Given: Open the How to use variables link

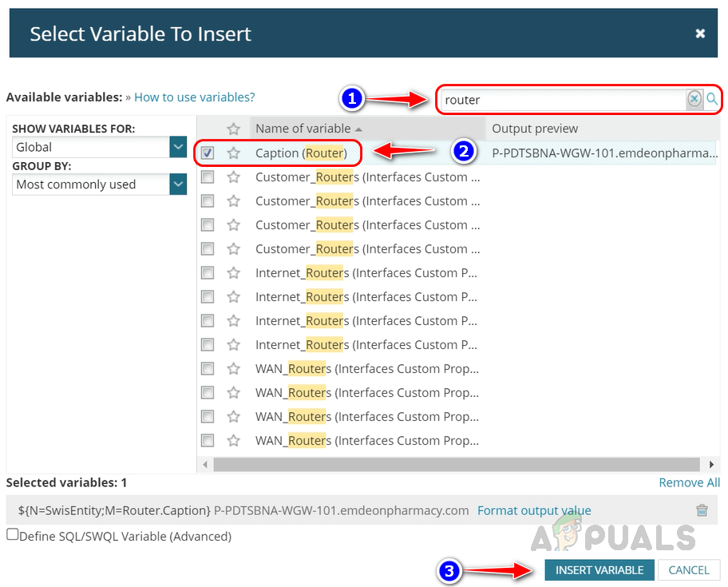Looking at the screenshot, I should (195, 97).
